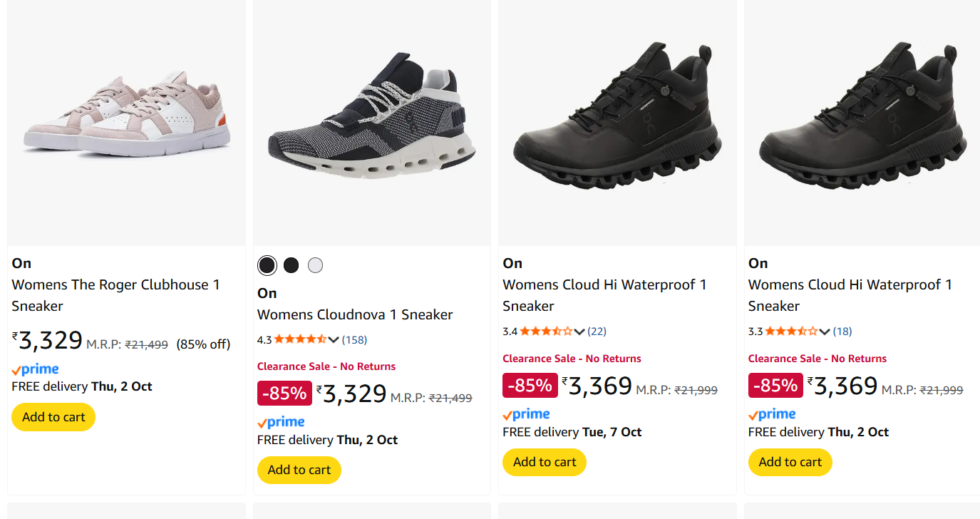The height and width of the screenshot is (519, 980).
Task: Expand the 4.3 star rating dropdown
Action: (x=334, y=340)
